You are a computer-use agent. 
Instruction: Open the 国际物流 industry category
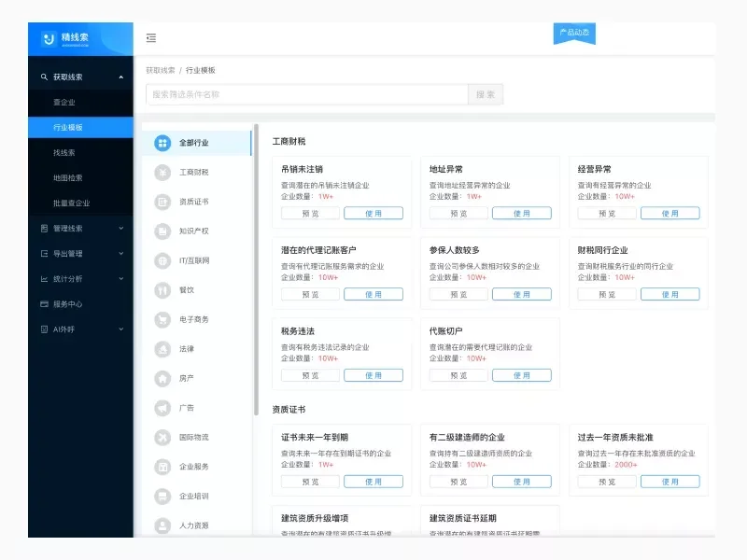(162, 437)
